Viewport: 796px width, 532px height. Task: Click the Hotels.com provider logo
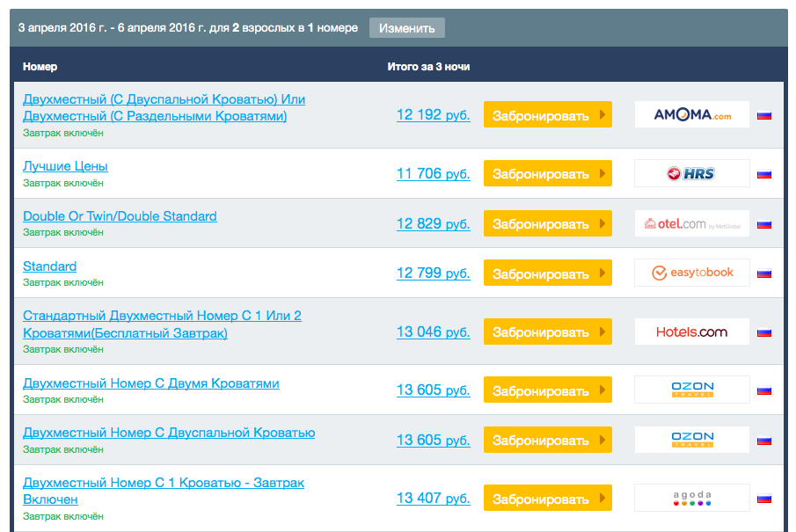pos(692,332)
